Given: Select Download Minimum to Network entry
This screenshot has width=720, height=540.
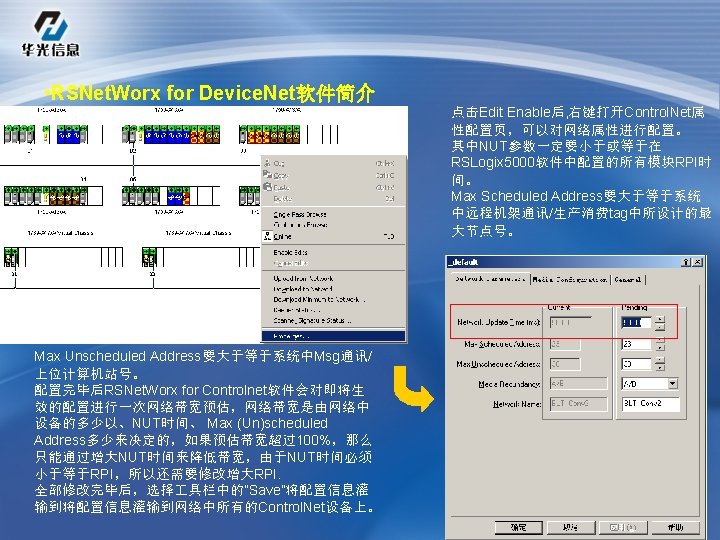Looking at the screenshot, I should click(x=333, y=299).
